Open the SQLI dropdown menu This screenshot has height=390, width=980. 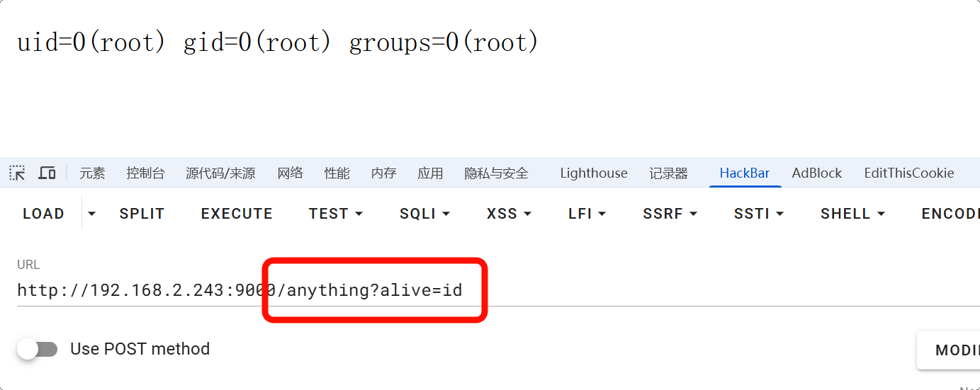point(424,214)
